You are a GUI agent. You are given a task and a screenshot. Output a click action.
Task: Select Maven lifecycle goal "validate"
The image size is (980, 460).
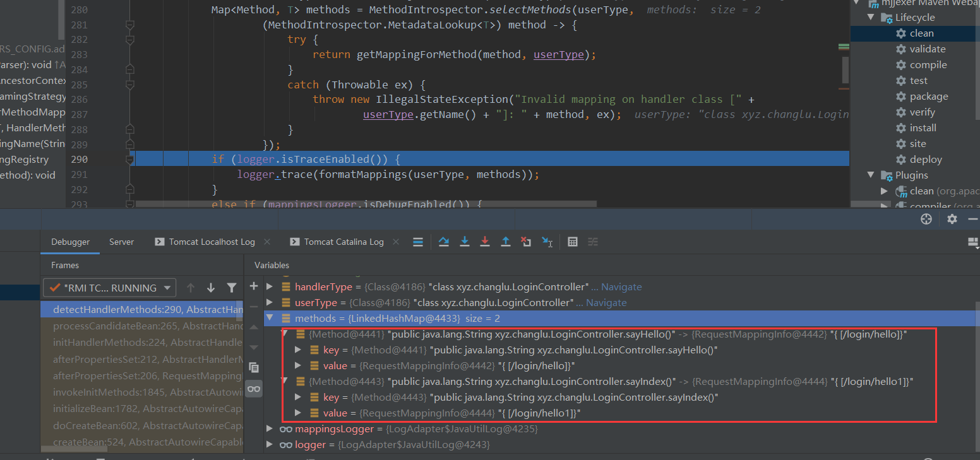click(928, 49)
